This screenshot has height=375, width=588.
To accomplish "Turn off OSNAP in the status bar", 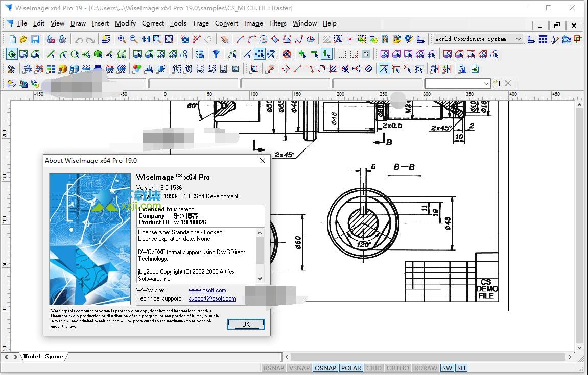I will tap(325, 368).
